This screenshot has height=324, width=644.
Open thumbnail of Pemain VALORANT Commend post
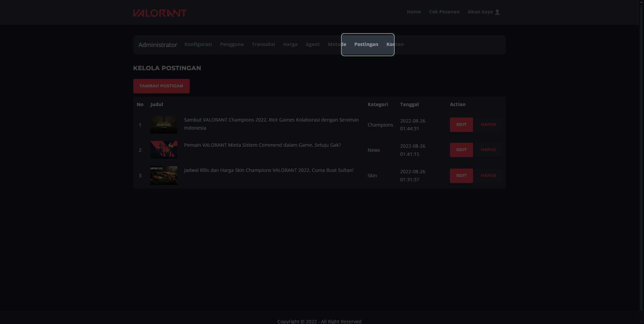(x=164, y=150)
